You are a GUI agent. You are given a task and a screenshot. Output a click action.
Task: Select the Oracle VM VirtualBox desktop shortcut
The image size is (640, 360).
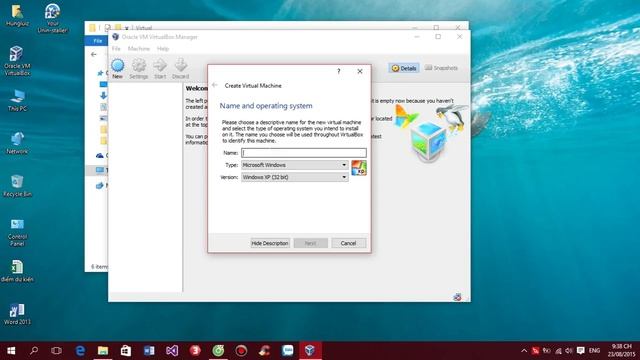[17, 61]
